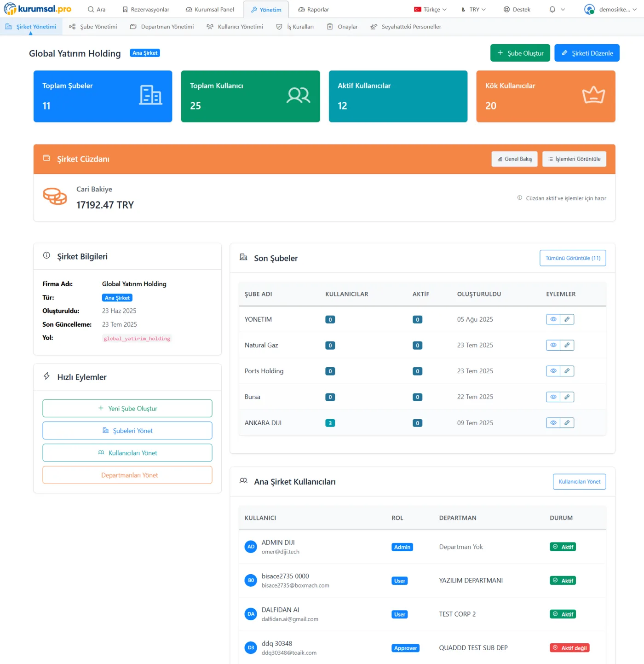Click the edit pencil for YONETIM branch
This screenshot has height=664, width=644.
[x=567, y=319]
